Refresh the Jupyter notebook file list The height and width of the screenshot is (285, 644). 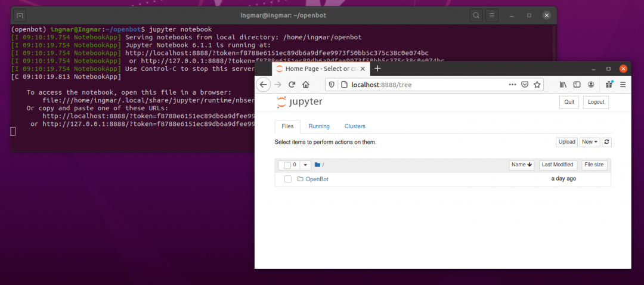(607, 142)
